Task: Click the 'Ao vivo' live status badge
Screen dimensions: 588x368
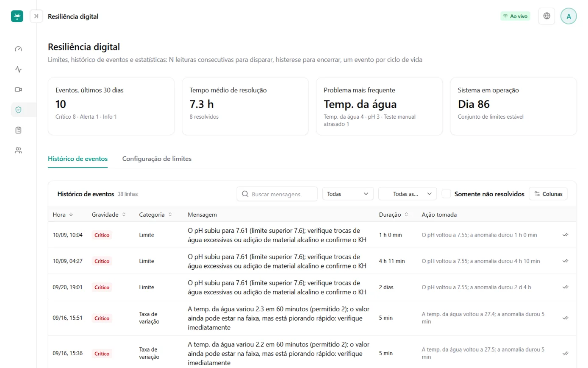Action: [515, 16]
